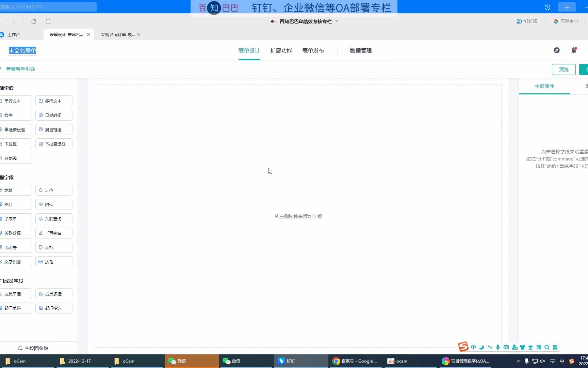The height and width of the screenshot is (368, 588).
Task: Add the 附件 field
Action: click(x=54, y=204)
